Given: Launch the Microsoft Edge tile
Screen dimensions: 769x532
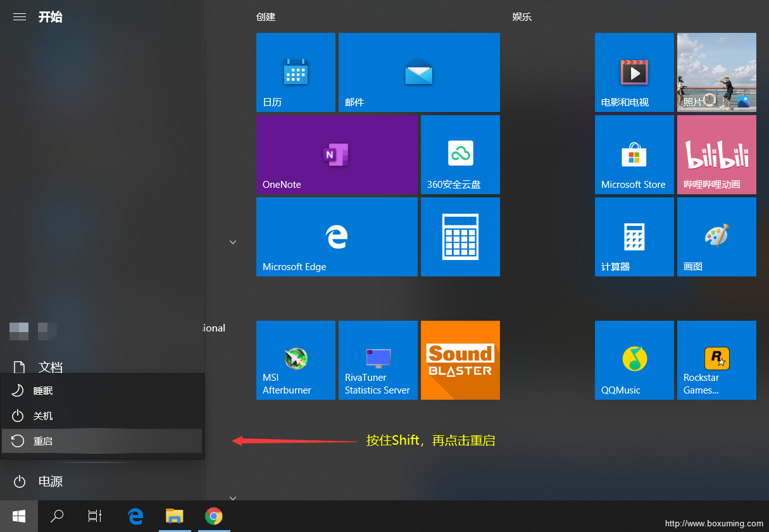Looking at the screenshot, I should [x=337, y=237].
